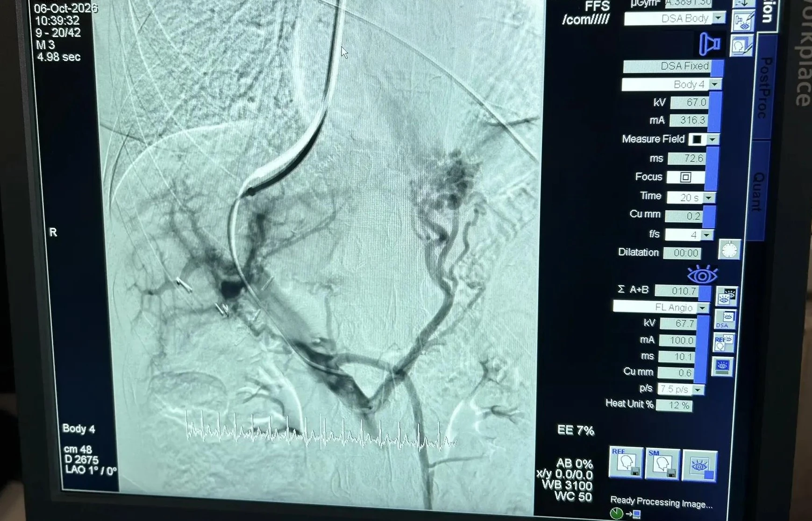Click the Σ A+B 010.7 value
Viewport: 812px width, 521px height.
pyautogui.click(x=677, y=291)
